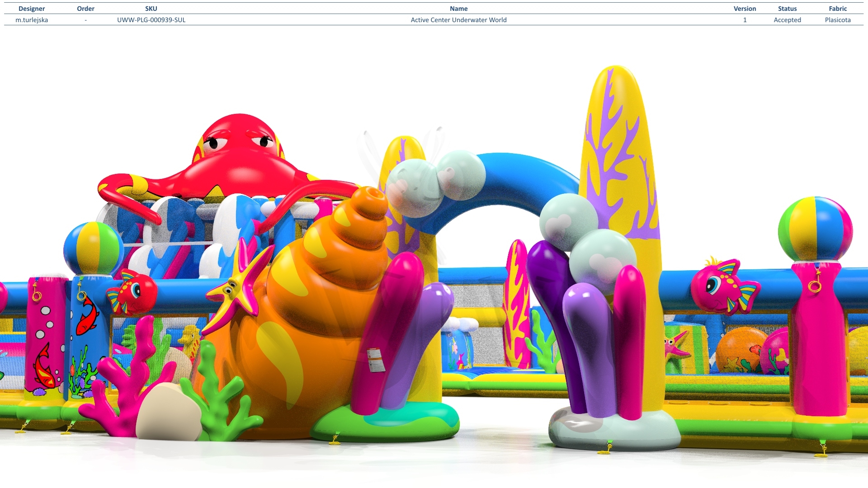The image size is (868, 488).
Task: Click the Version column header
Action: point(745,9)
